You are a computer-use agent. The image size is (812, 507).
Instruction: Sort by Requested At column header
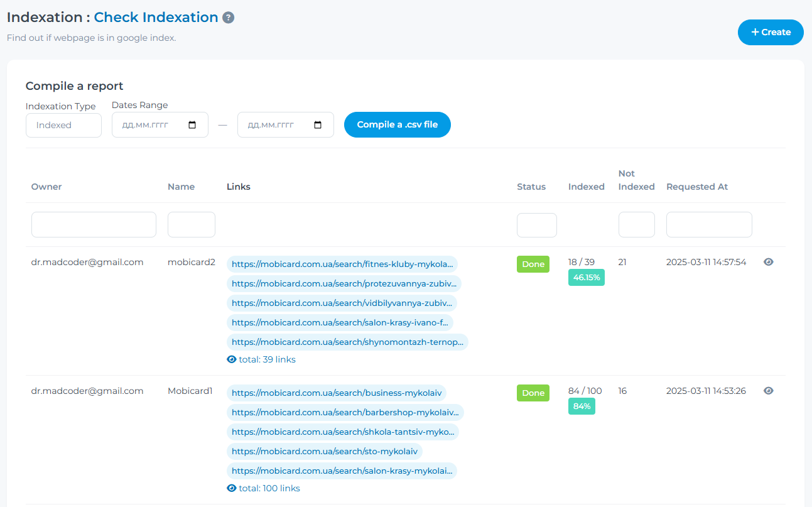[697, 187]
